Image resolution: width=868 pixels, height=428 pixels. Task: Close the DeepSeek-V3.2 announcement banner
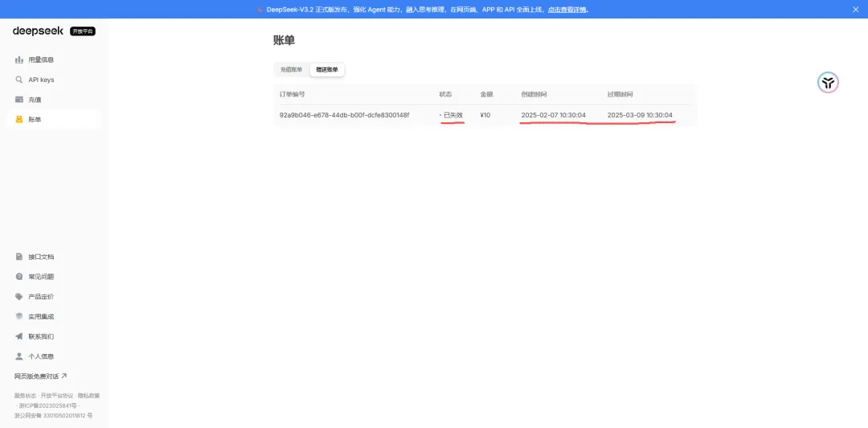point(855,10)
